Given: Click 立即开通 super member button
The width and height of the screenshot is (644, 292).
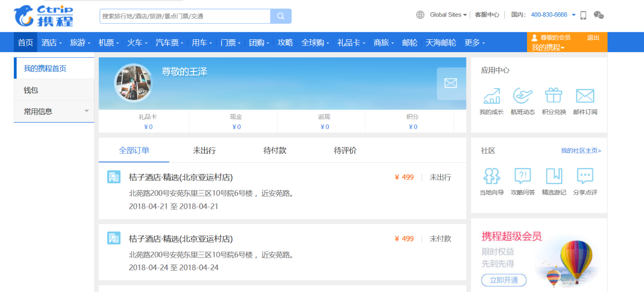Looking at the screenshot, I should tap(504, 280).
